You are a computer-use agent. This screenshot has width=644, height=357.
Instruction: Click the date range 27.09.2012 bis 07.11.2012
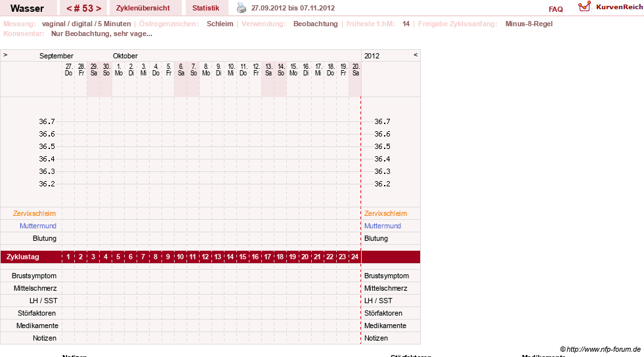tap(293, 8)
